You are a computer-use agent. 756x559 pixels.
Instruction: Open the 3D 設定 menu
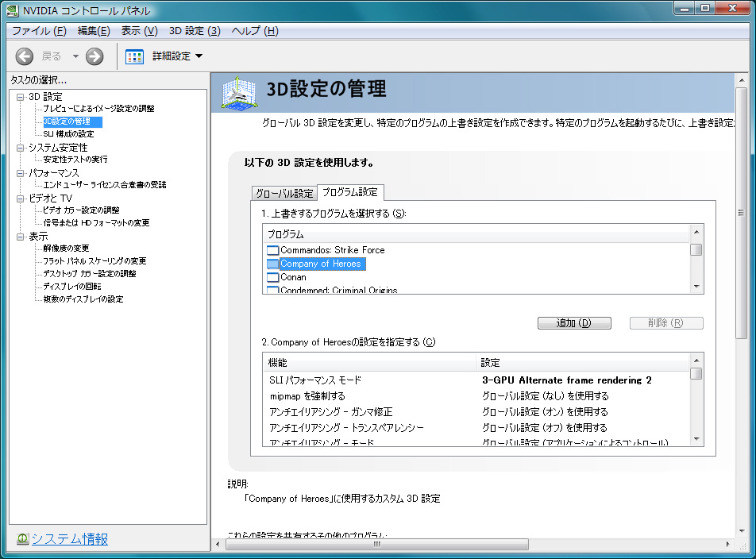(x=195, y=31)
